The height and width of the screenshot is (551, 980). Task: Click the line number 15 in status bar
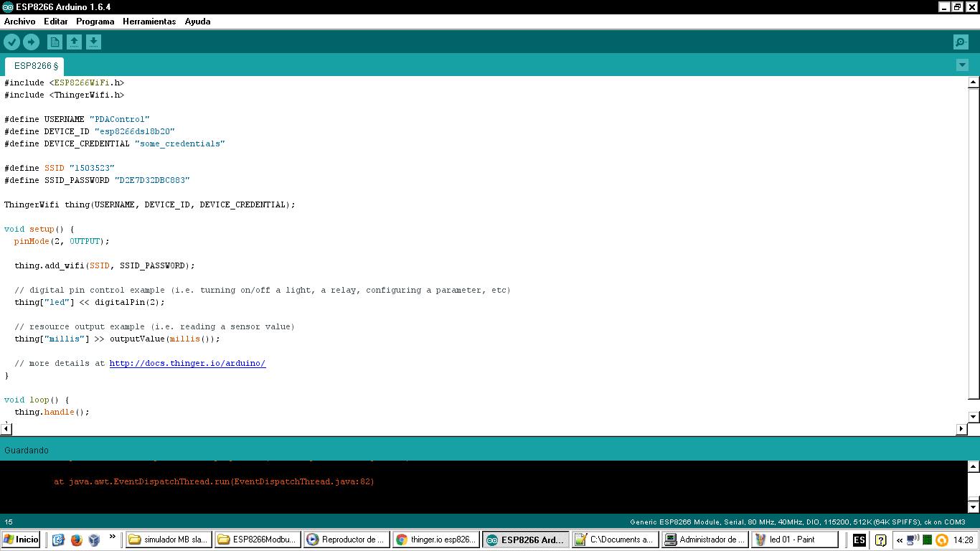pyautogui.click(x=9, y=522)
